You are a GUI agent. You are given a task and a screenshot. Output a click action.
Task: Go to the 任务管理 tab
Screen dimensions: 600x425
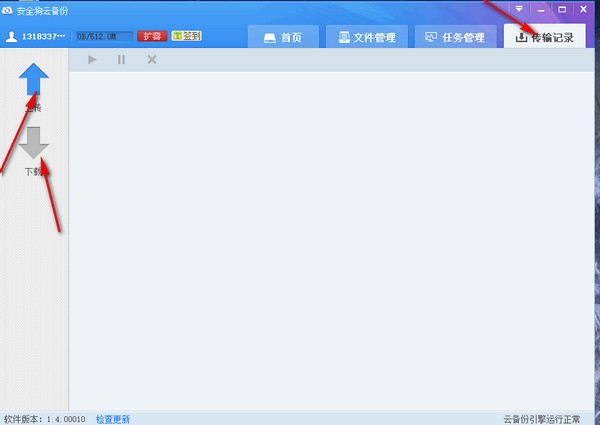coord(454,38)
